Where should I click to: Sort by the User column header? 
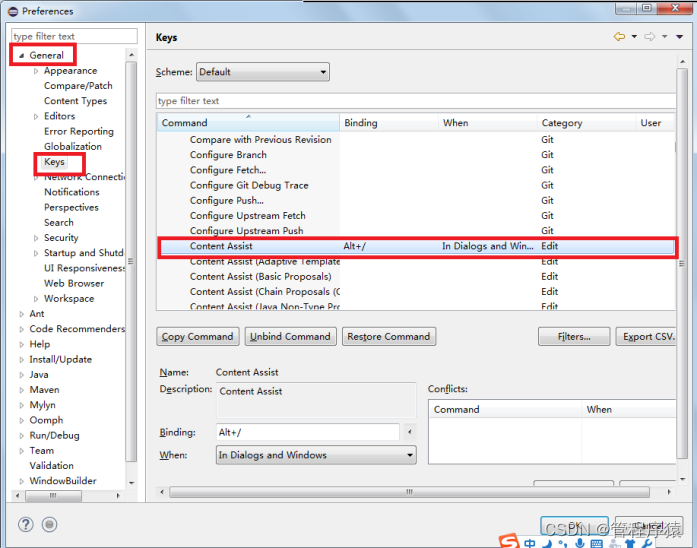point(655,123)
